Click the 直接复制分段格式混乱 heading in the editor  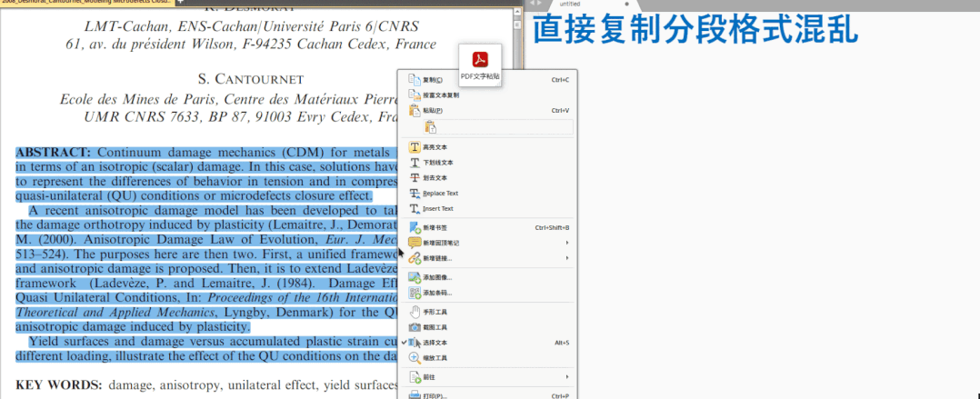tap(695, 29)
